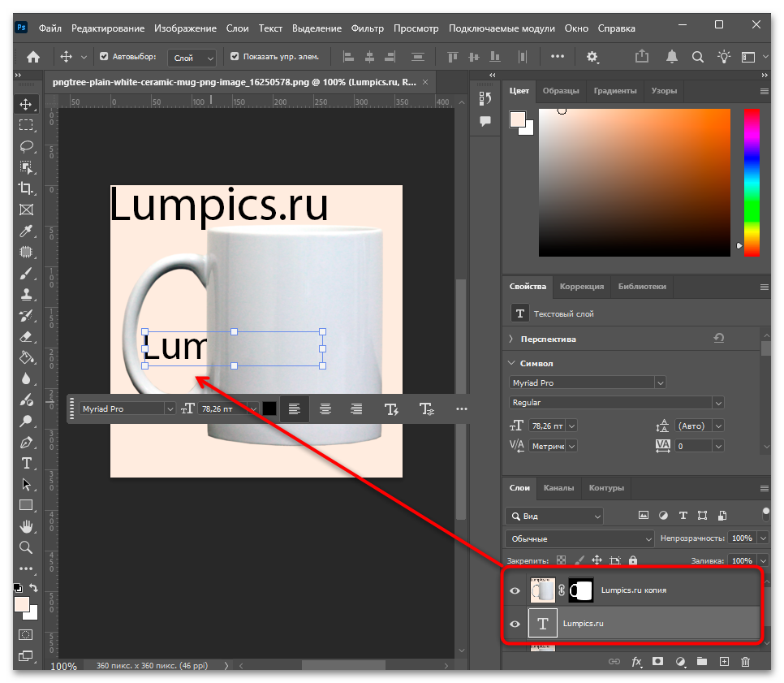Viewport: 784px width, 683px height.
Task: Delete layer using the trash icon
Action: [745, 662]
